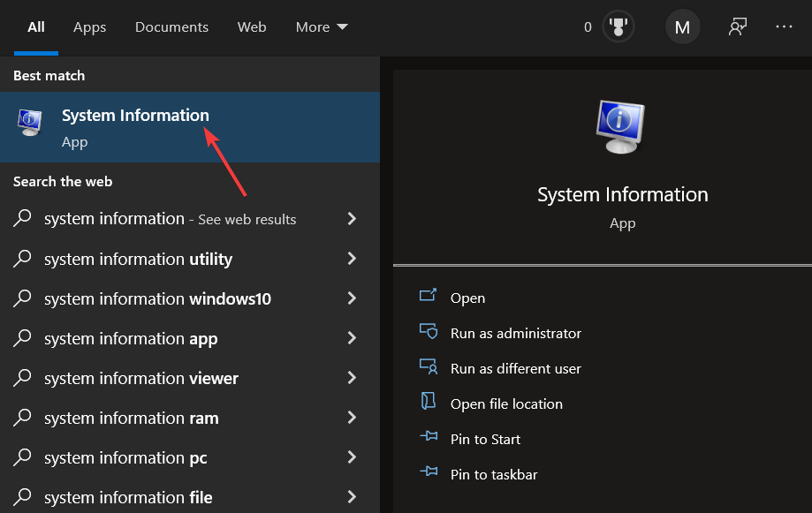Select the Web search tab
Screen dimensions: 812x513
(x=251, y=26)
